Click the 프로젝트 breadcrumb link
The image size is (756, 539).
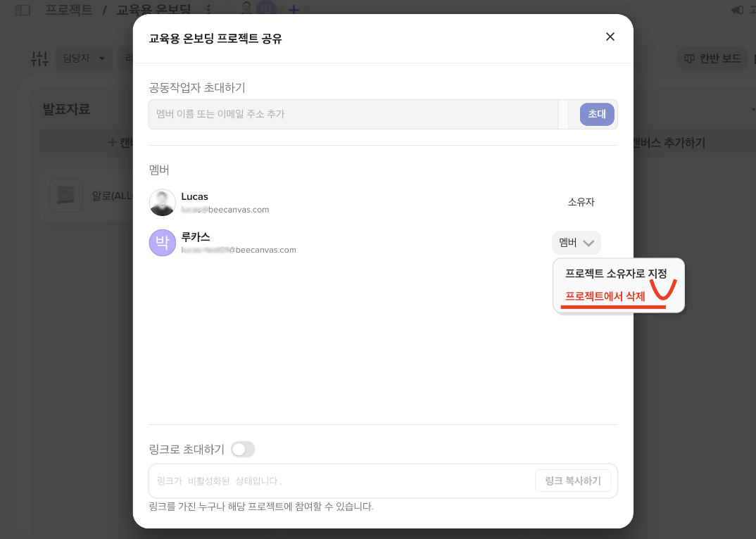(68, 10)
